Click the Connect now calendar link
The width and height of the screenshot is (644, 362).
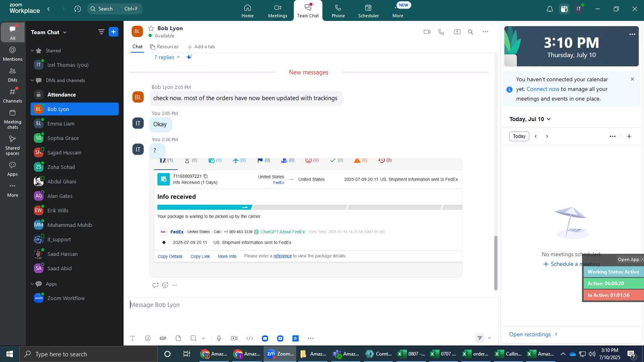click(543, 89)
